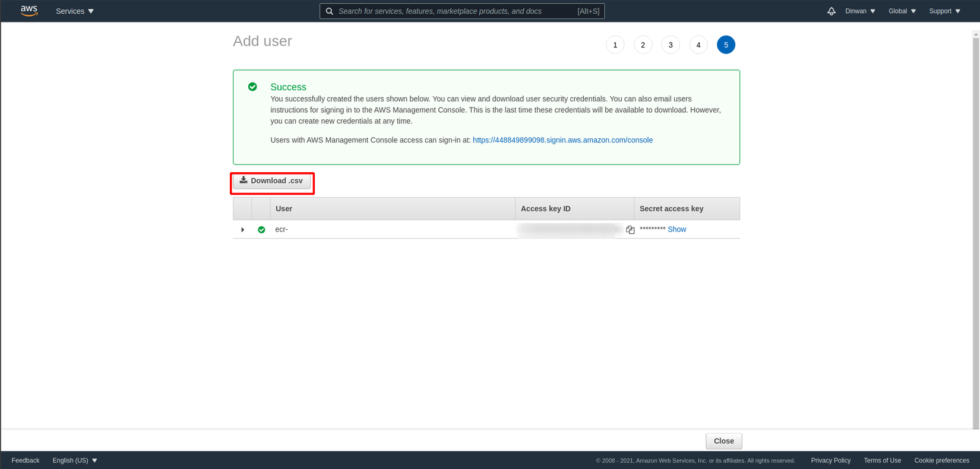Go to step 2 of Add user
Image resolution: width=980 pixels, height=469 pixels.
point(643,45)
